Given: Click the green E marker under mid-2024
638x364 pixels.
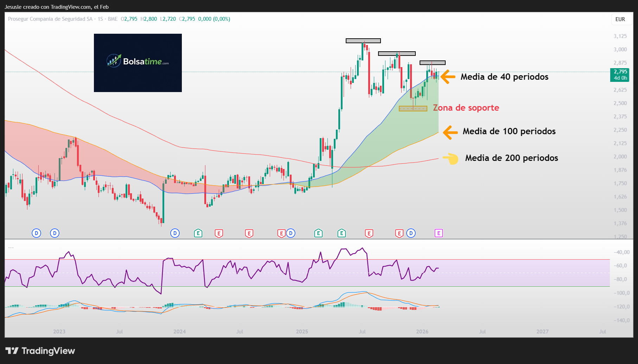Looking at the screenshot, I should (x=198, y=233).
